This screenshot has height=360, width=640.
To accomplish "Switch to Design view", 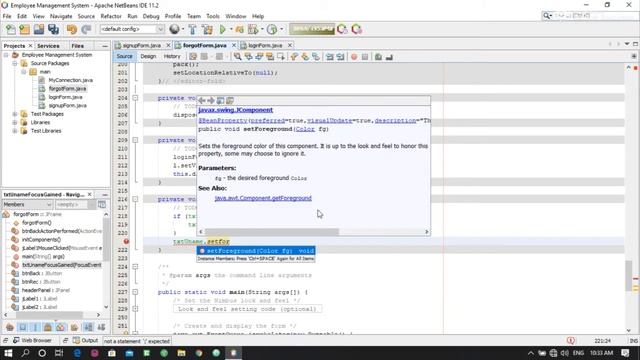I will tap(148, 56).
